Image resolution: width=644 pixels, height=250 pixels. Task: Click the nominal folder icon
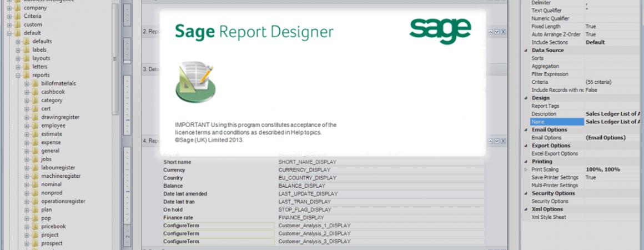tap(35, 184)
